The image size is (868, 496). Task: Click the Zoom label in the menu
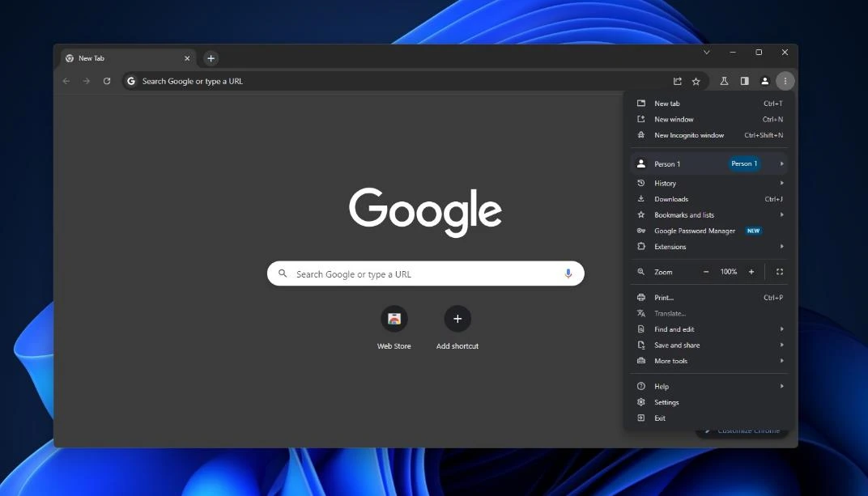pyautogui.click(x=663, y=272)
